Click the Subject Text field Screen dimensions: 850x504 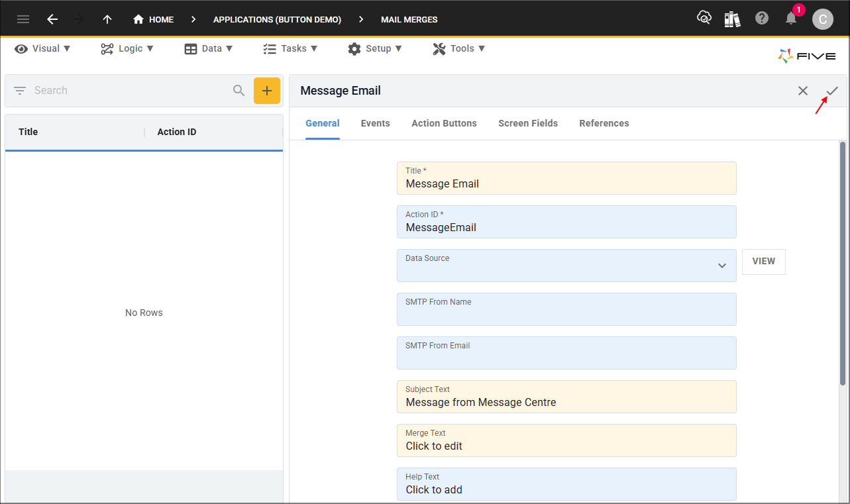pos(566,397)
